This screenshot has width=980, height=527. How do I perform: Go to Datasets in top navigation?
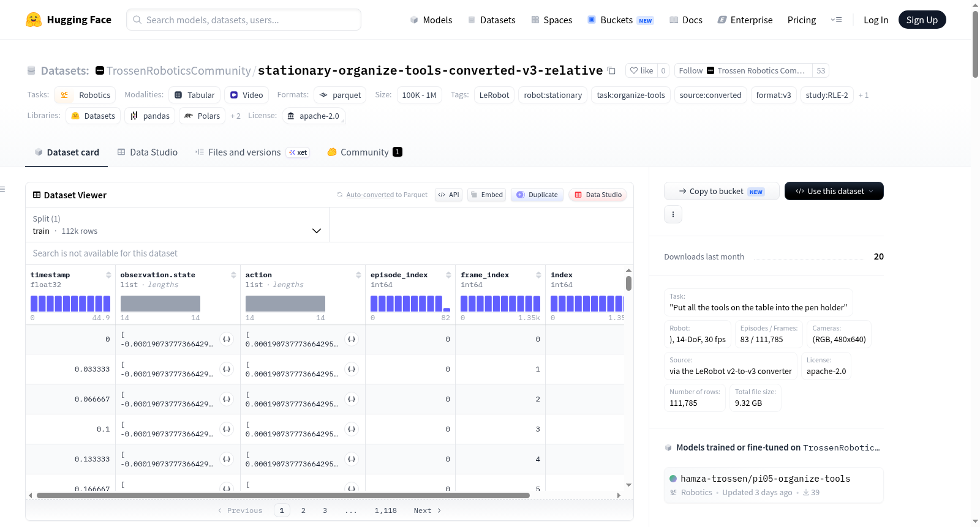(492, 20)
